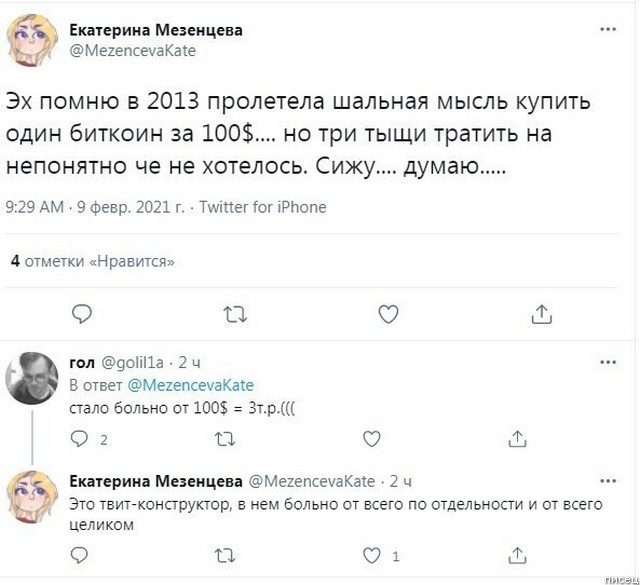Open more options on main tweet

click(608, 30)
